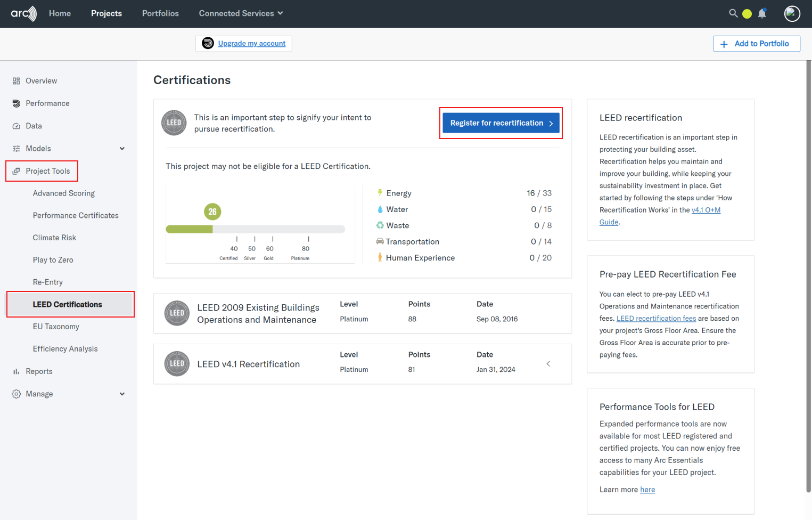Click Register for recertification button

[x=501, y=123]
